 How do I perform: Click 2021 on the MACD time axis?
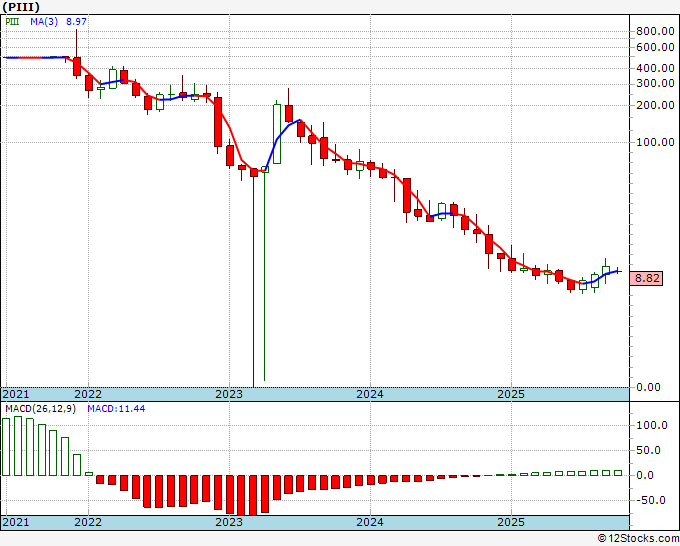(x=16, y=522)
